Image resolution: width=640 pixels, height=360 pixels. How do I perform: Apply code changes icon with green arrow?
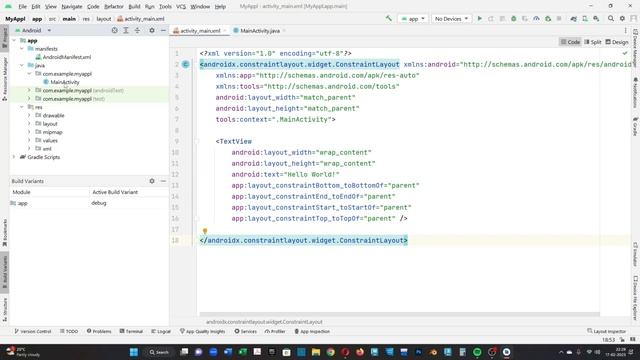548,19
